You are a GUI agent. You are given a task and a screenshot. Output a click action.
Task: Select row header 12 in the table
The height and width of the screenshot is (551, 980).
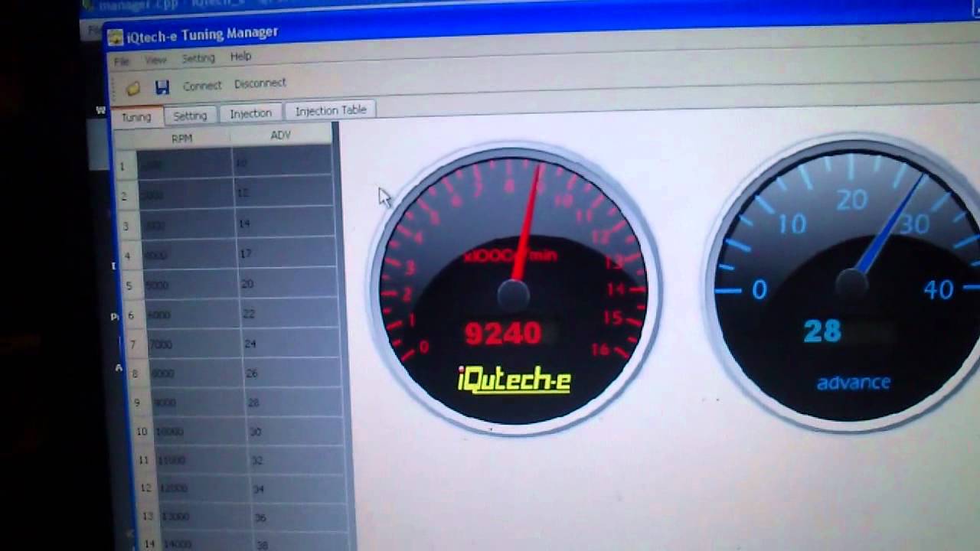(x=145, y=487)
